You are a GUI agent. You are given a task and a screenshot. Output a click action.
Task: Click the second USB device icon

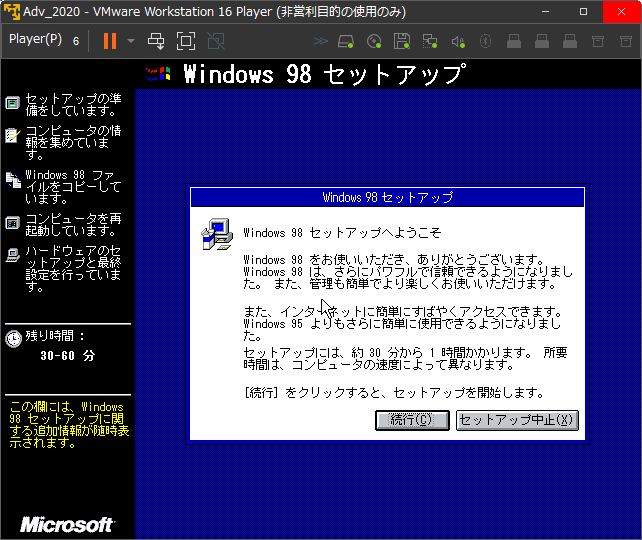point(542,41)
